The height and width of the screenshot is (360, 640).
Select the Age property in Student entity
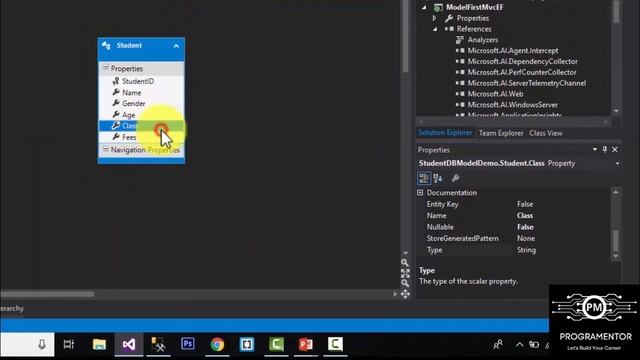pos(129,115)
